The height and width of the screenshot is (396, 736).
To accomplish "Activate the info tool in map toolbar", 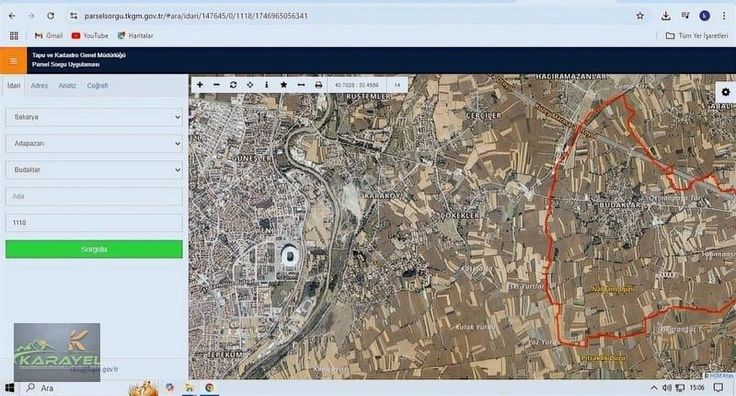I will pos(267,85).
